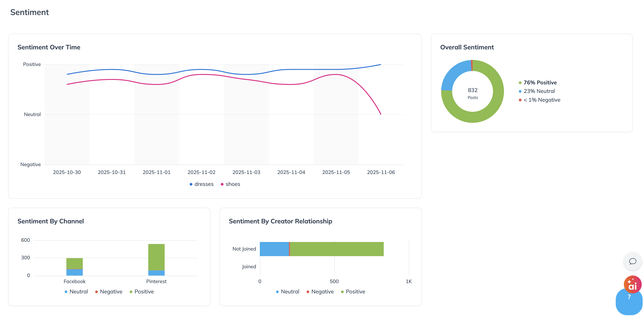Toggle Positive legend in Sentiment By Channel
This screenshot has height=317, width=644.
(142, 292)
